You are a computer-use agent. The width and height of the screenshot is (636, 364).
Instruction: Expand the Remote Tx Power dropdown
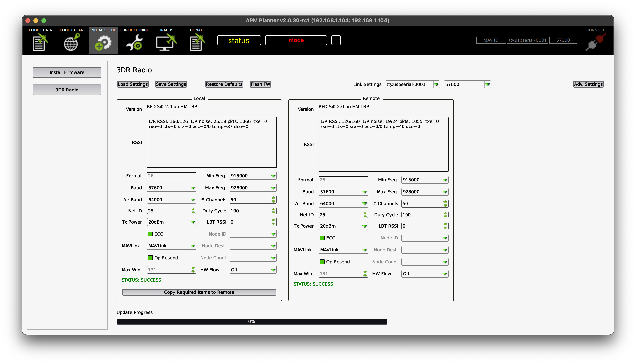click(x=343, y=226)
